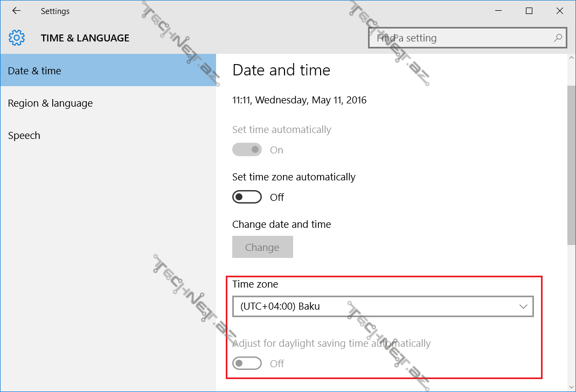Toggle the Set time automatically switch

tap(247, 150)
